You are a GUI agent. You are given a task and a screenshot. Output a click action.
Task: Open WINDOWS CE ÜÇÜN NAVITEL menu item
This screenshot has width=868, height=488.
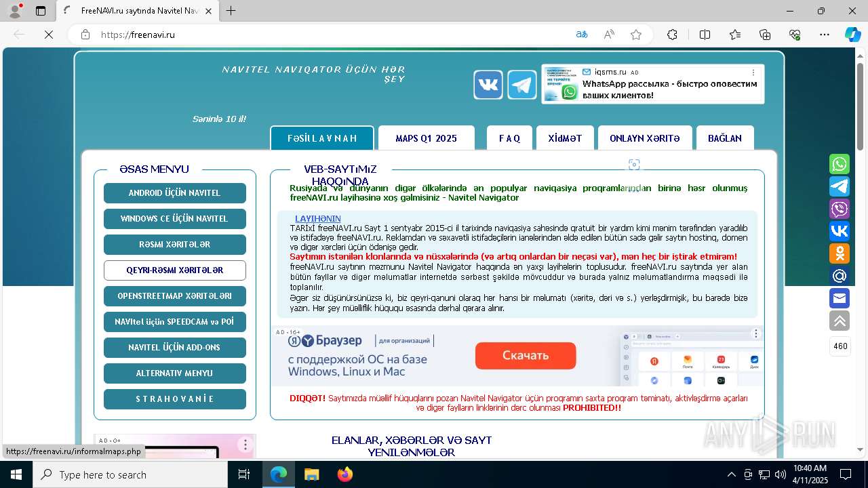point(175,219)
